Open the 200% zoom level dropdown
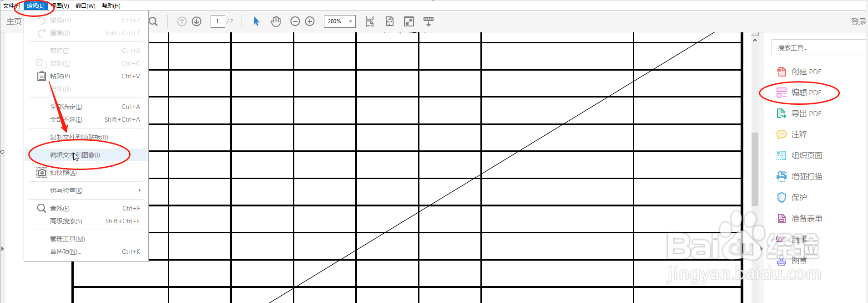The height and width of the screenshot is (303, 868). (340, 21)
